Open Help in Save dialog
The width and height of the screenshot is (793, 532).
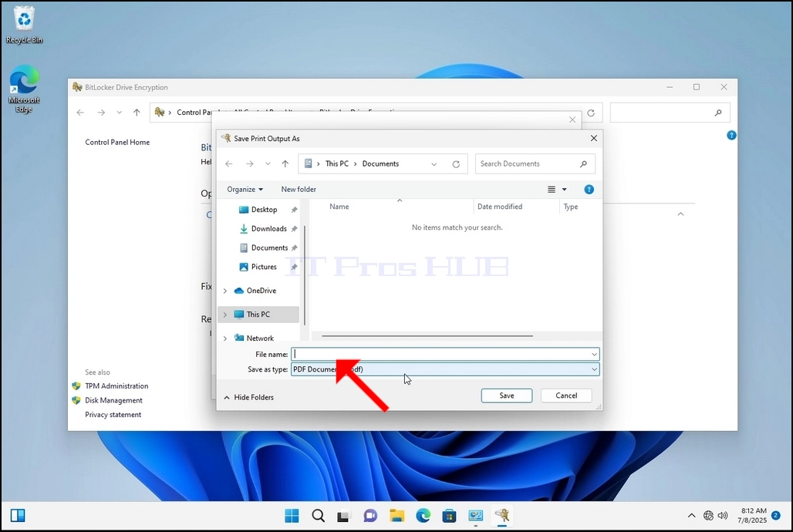[x=589, y=190]
